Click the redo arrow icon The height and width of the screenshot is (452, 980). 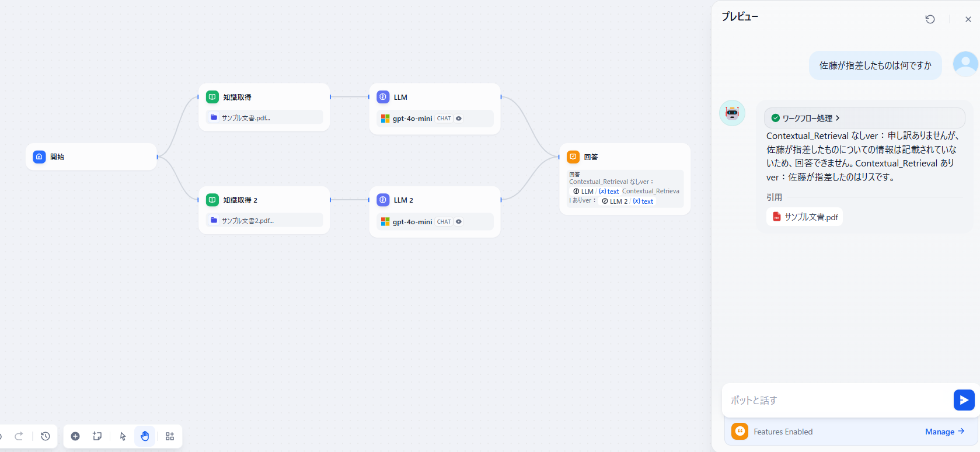click(x=19, y=436)
